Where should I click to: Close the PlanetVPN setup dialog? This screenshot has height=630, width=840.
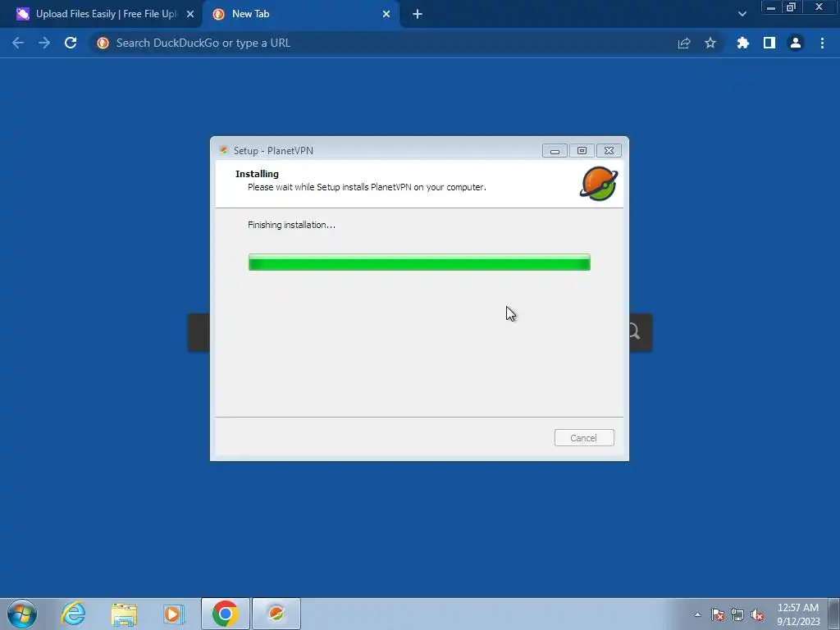pos(609,151)
